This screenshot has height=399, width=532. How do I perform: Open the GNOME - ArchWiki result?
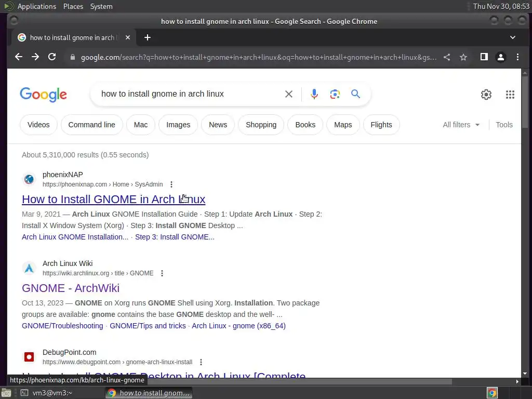tap(71, 288)
